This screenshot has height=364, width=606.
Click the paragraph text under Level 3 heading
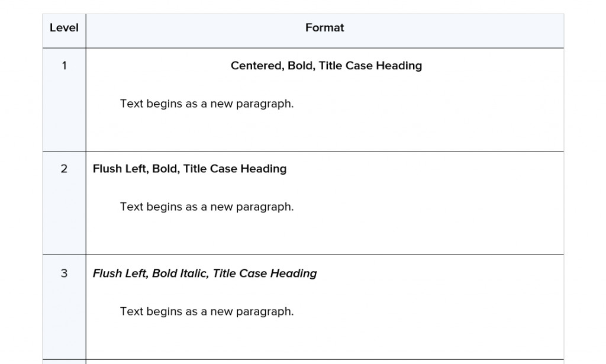pos(207,312)
